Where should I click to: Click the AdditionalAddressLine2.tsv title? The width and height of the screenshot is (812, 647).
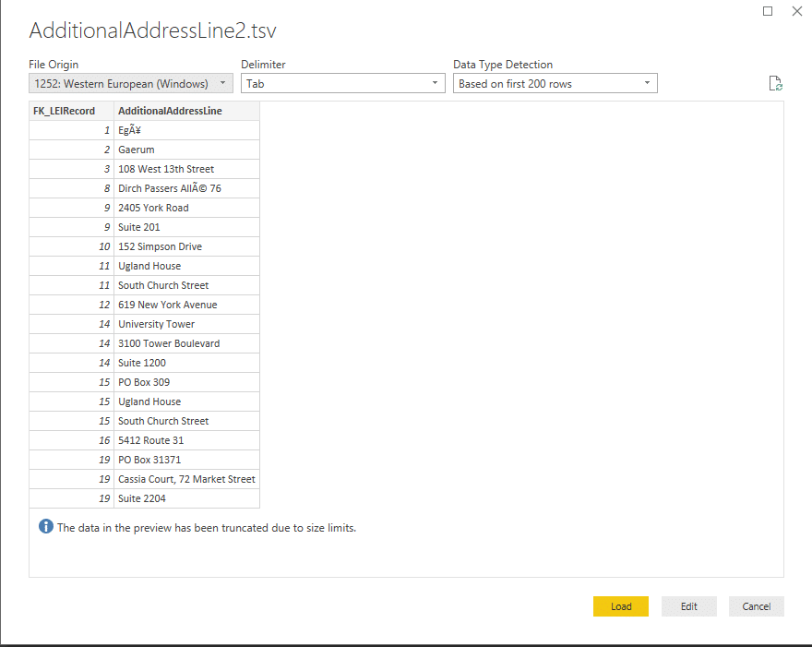click(x=153, y=30)
